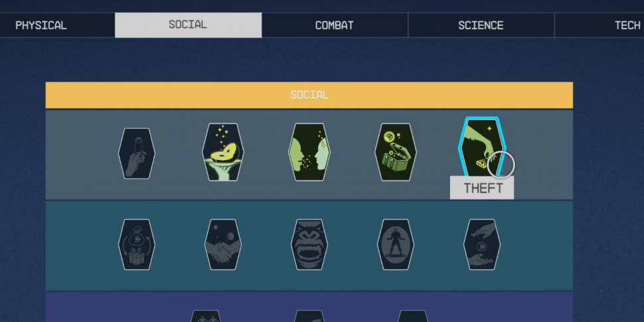Click the Theft tooltip label

[x=483, y=188]
